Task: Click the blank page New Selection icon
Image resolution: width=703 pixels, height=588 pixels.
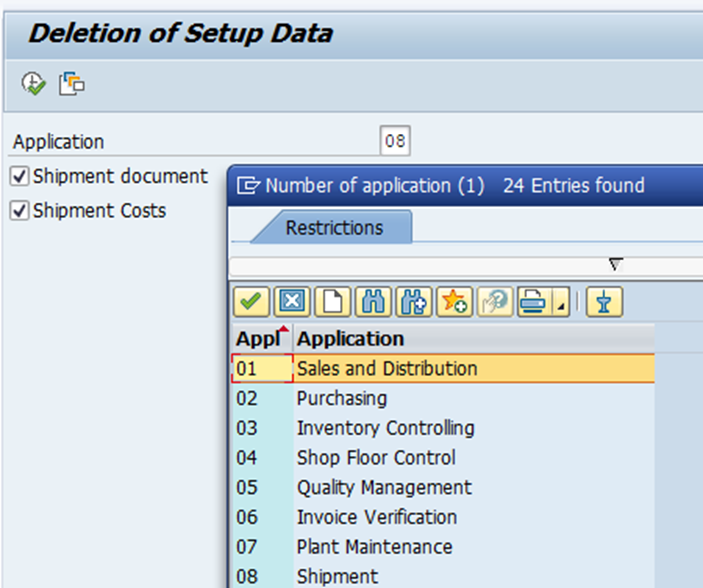Action: coord(332,301)
